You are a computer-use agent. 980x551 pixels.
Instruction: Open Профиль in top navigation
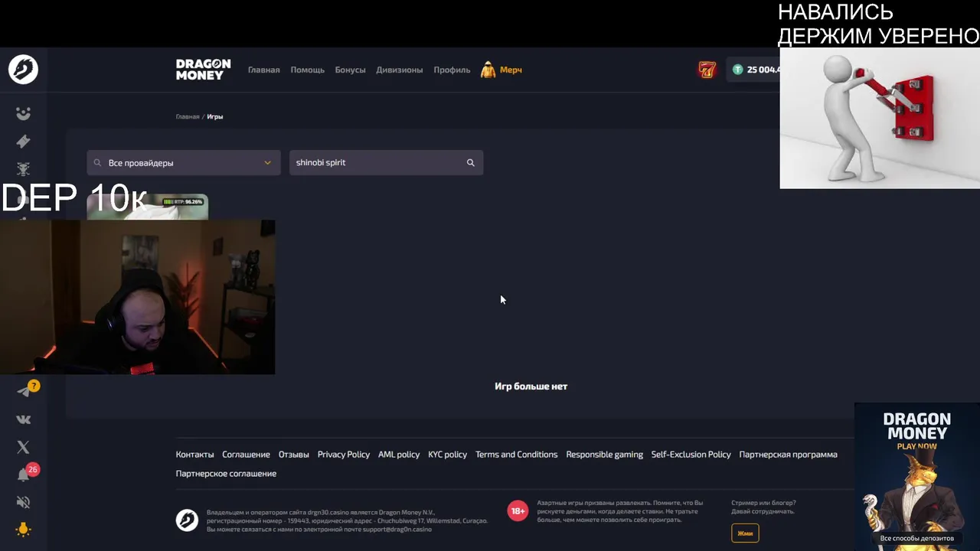[452, 70]
